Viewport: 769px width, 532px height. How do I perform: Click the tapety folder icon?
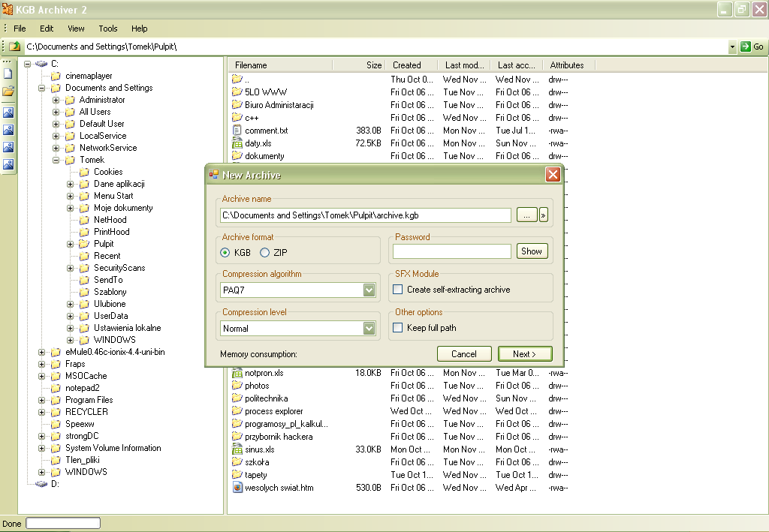click(x=237, y=475)
